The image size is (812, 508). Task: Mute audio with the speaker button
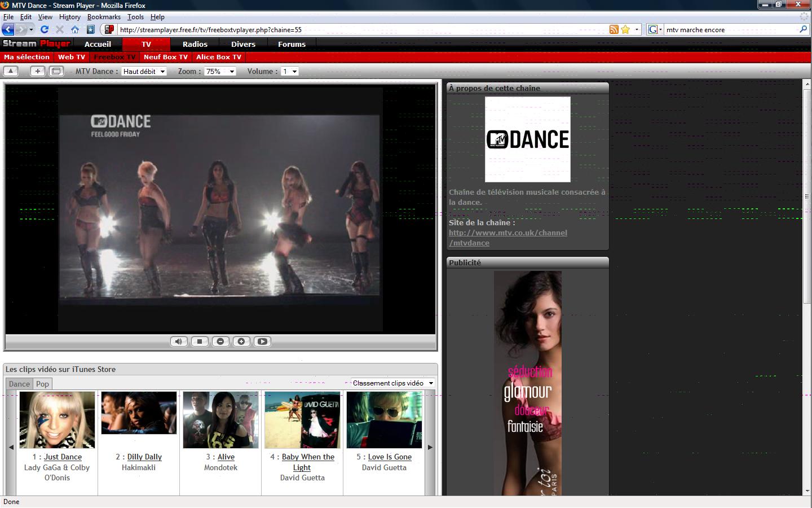(x=179, y=341)
